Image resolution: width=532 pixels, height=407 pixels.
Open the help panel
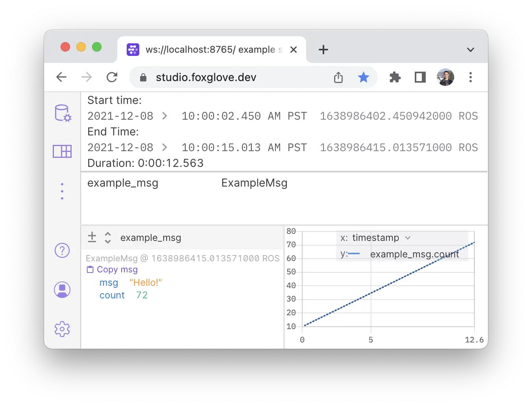(62, 250)
